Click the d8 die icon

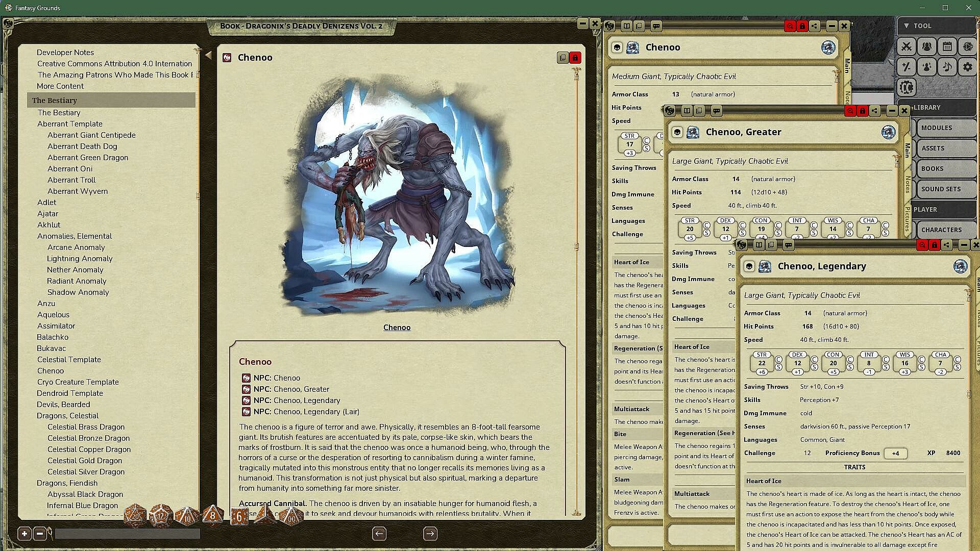click(212, 516)
